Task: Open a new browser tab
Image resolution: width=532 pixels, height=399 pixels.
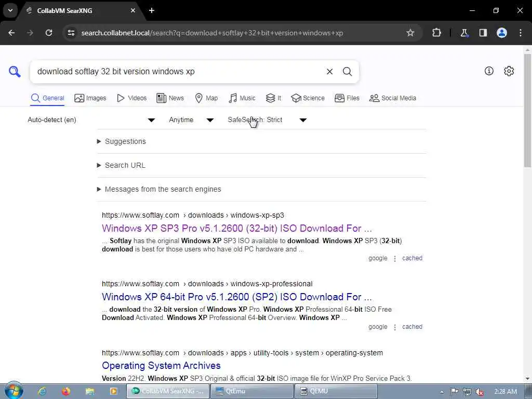Action: [152, 10]
